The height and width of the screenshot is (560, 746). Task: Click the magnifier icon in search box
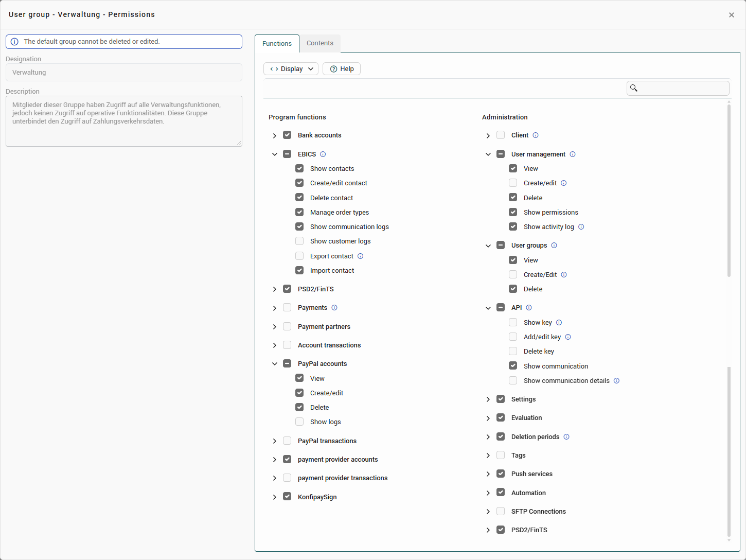click(634, 88)
